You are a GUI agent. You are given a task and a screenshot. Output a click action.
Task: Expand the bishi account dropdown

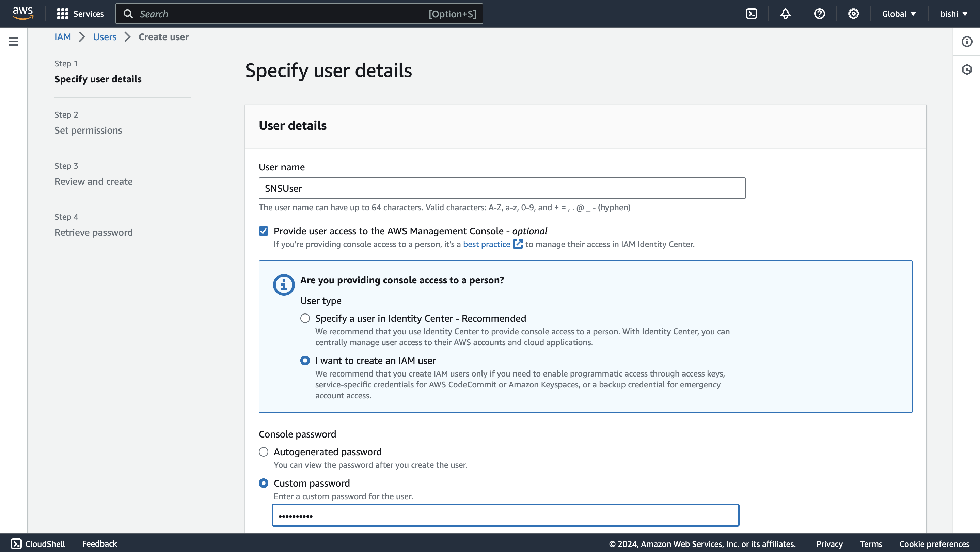tap(954, 14)
